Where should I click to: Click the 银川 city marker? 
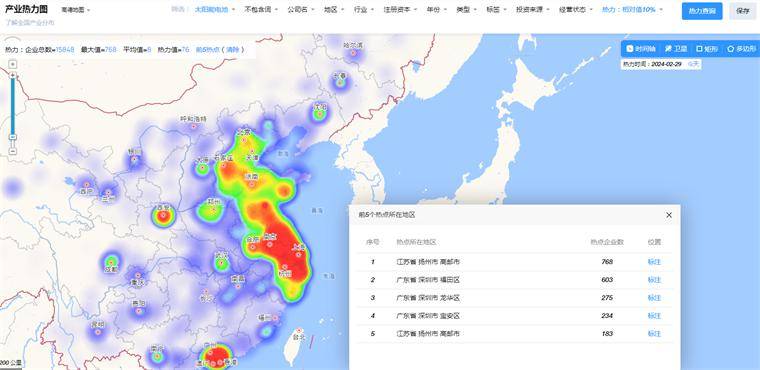(135, 159)
